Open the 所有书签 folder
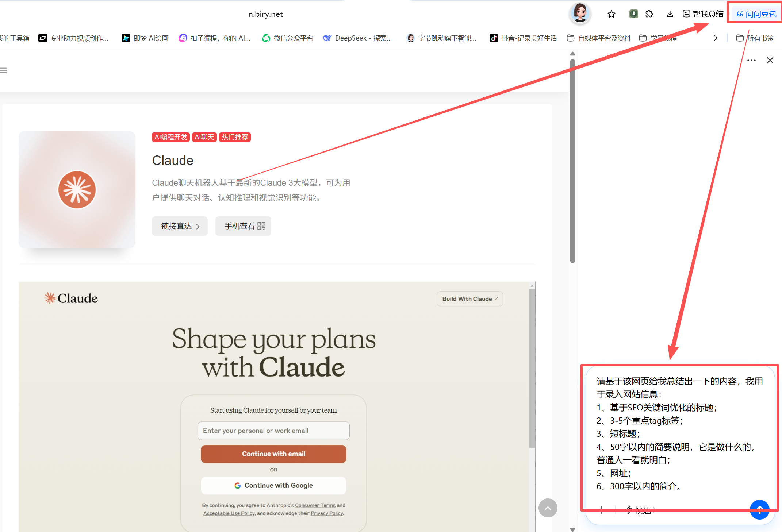 coord(755,38)
